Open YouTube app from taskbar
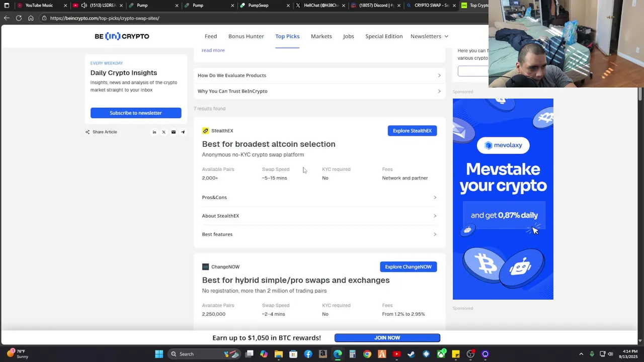This screenshot has width=644, height=362. tap(396, 354)
